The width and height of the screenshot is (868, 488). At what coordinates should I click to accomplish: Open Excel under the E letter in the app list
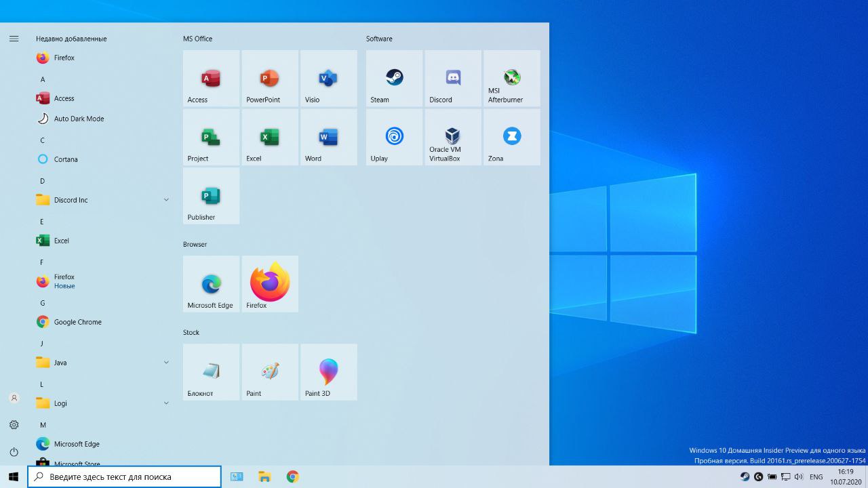coord(102,241)
